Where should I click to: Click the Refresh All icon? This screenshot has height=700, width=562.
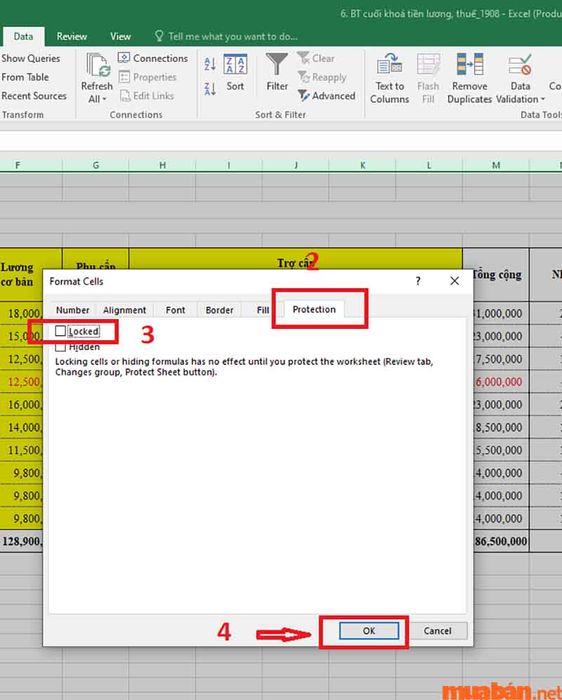[99, 65]
